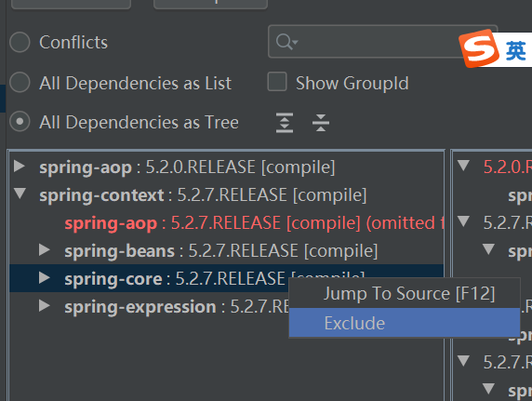Expand the spring-core node
The width and height of the screenshot is (532, 401).
[x=45, y=278]
